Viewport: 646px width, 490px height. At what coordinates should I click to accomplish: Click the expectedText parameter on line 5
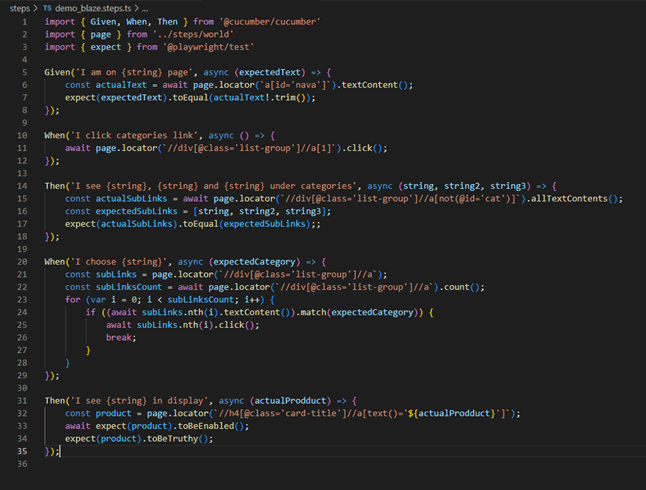[270, 73]
